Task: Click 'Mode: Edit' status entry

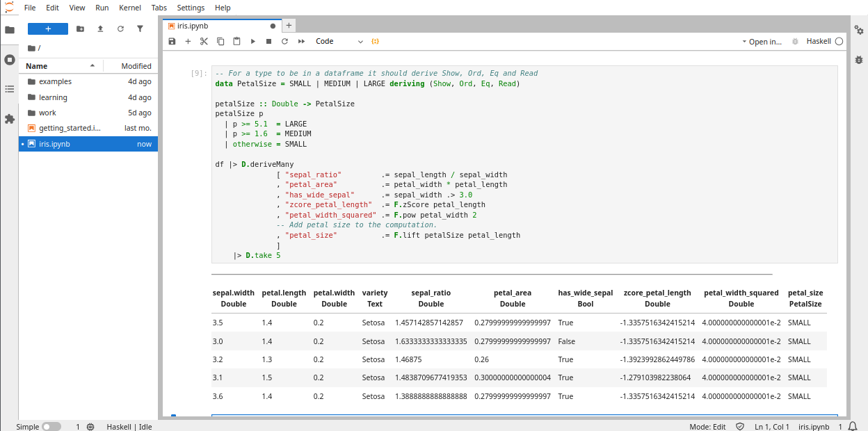Action: (x=707, y=427)
